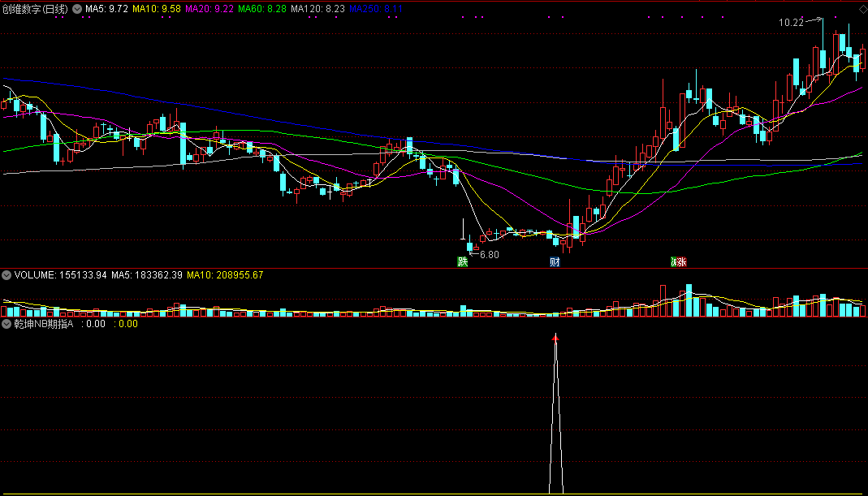Click the green 减 marker icon
The height and width of the screenshot is (496, 868).
[674, 262]
